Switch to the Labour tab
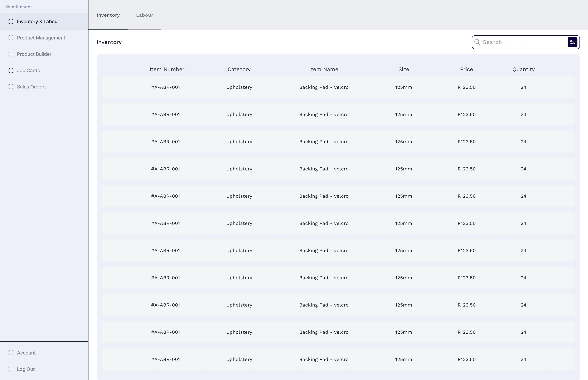 [x=145, y=15]
